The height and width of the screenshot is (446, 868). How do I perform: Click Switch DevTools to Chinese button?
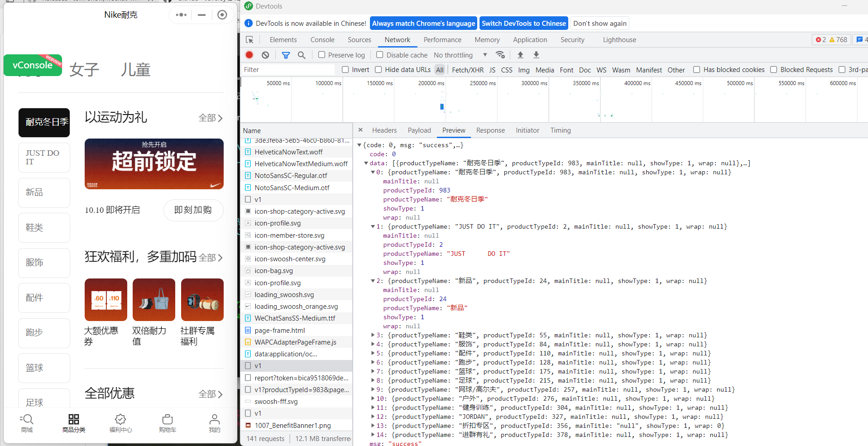click(523, 24)
